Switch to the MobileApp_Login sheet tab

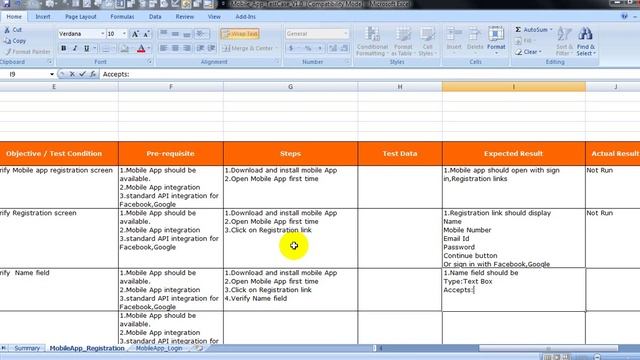point(159,349)
